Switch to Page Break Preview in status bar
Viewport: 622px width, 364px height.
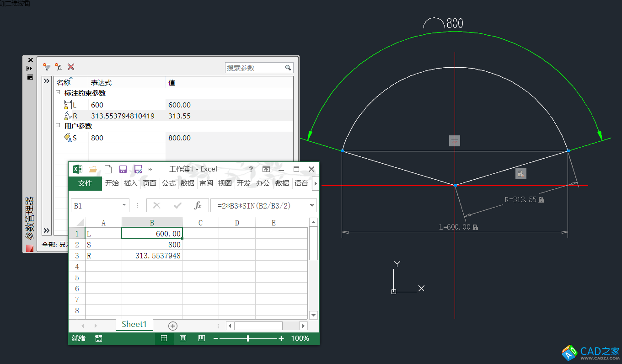(201, 338)
